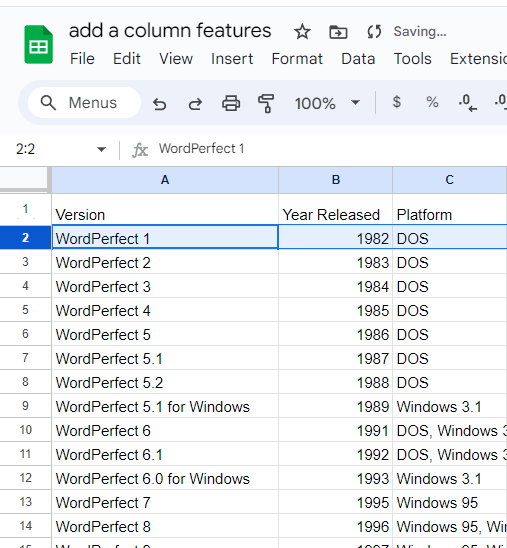Open the File menu
The height and width of the screenshot is (548, 507).
point(82,59)
